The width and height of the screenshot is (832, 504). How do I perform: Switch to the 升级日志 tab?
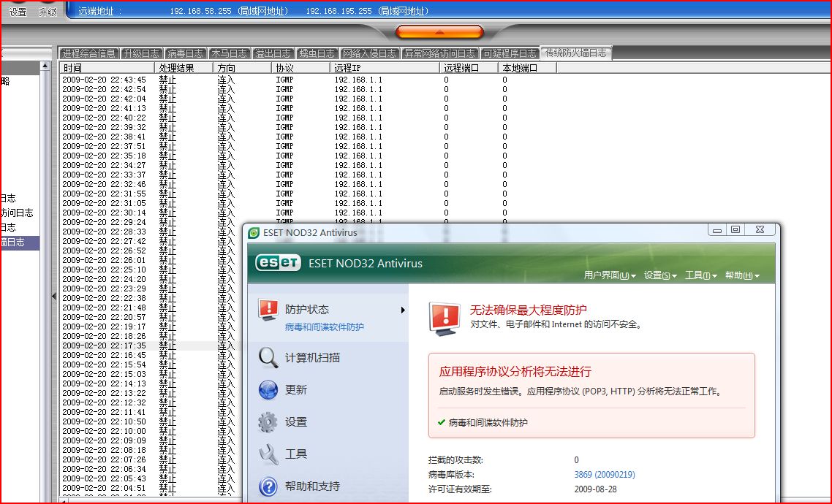point(141,53)
